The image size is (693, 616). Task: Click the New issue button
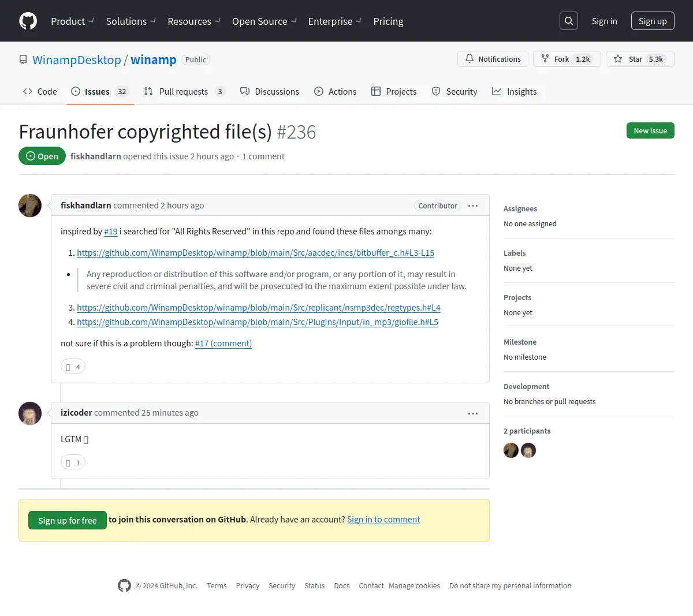click(x=650, y=130)
